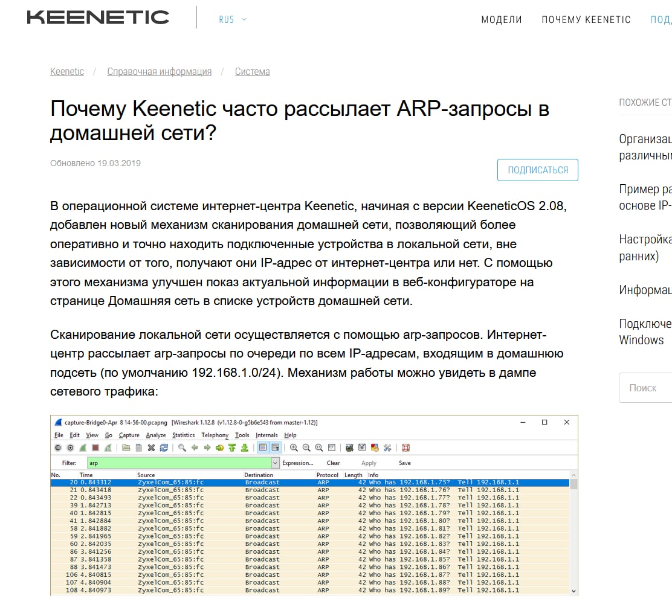Click the Wireshark shark fin title icon
Image resolution: width=672 pixels, height=616 pixels.
[x=58, y=422]
